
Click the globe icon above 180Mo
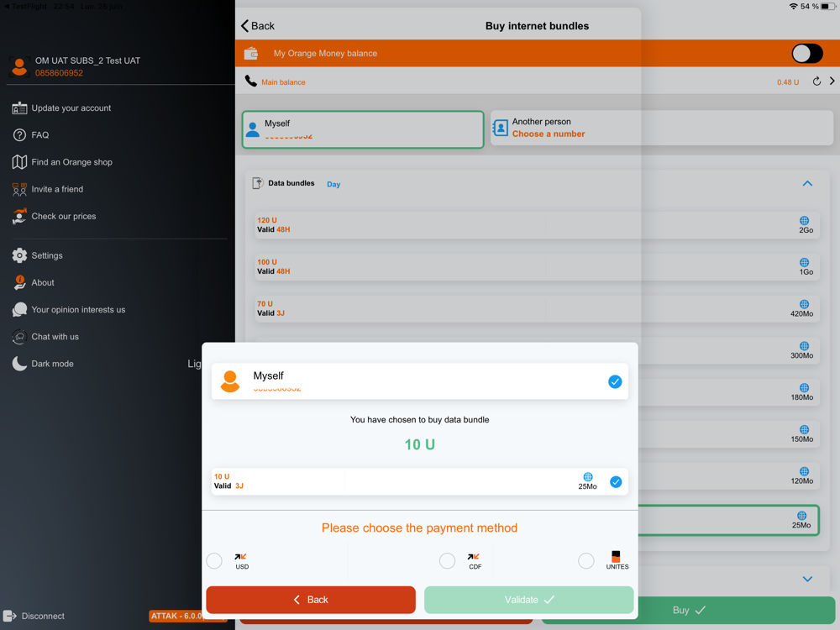point(804,388)
